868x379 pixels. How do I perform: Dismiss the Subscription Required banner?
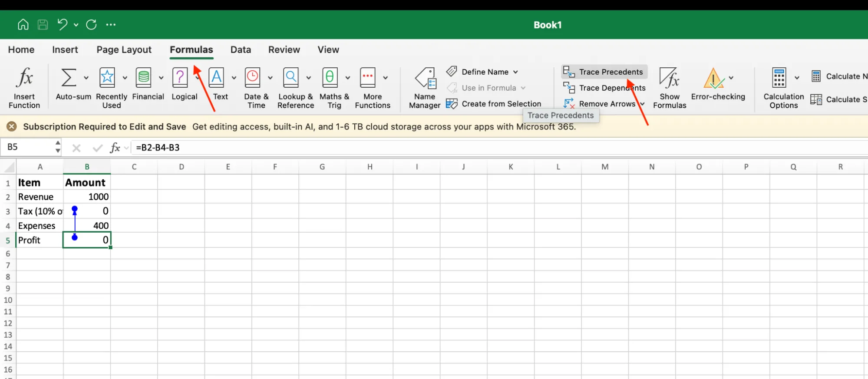12,126
